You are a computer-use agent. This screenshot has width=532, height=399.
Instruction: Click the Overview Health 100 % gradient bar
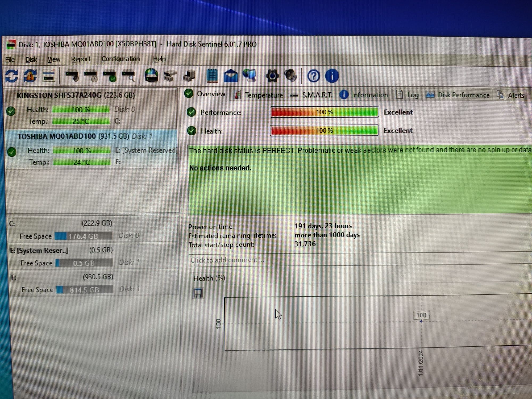tap(324, 131)
